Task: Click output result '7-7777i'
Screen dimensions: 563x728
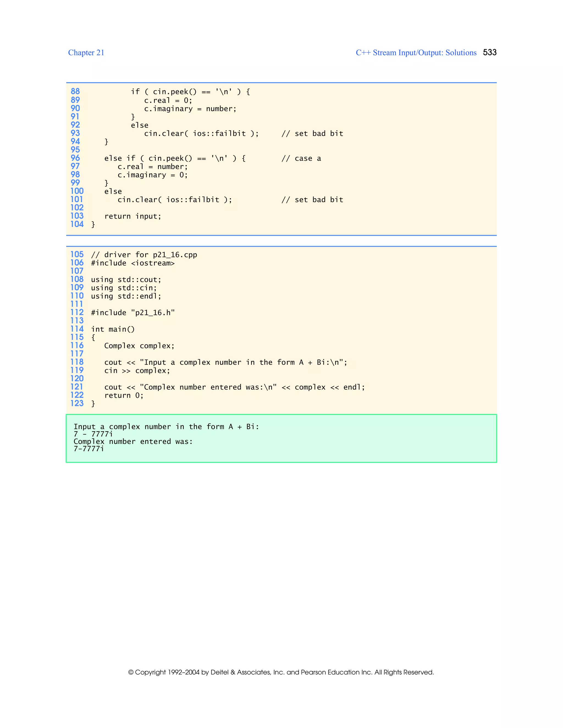Action: (89, 449)
